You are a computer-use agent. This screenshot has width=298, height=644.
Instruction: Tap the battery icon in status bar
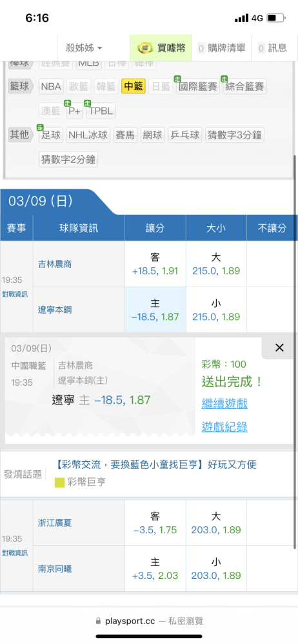tap(277, 18)
